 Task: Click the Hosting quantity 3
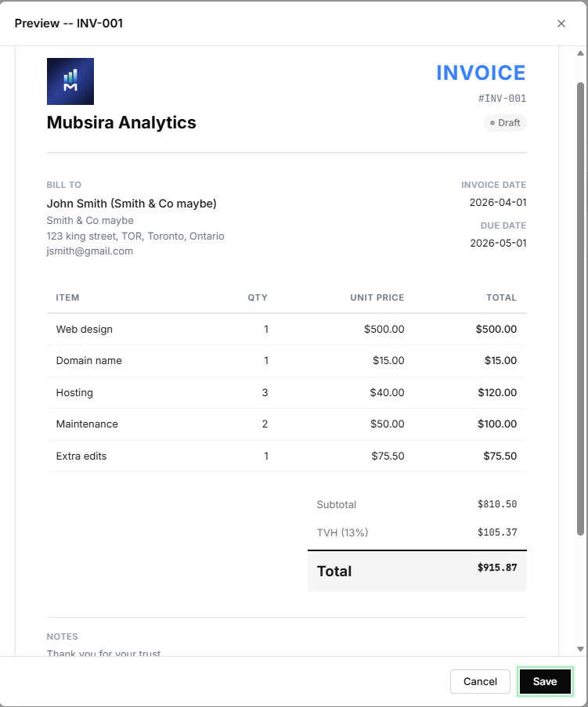tap(265, 393)
